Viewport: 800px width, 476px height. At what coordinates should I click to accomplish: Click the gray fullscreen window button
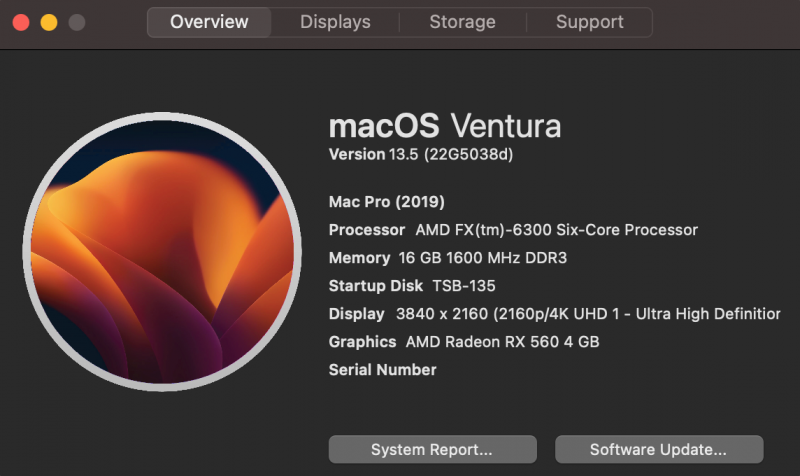[x=76, y=22]
